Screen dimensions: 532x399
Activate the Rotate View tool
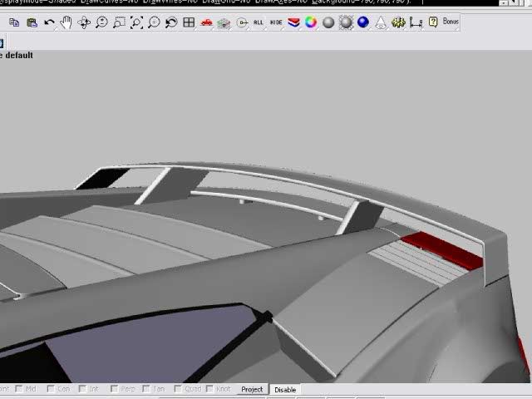pyautogui.click(x=84, y=22)
